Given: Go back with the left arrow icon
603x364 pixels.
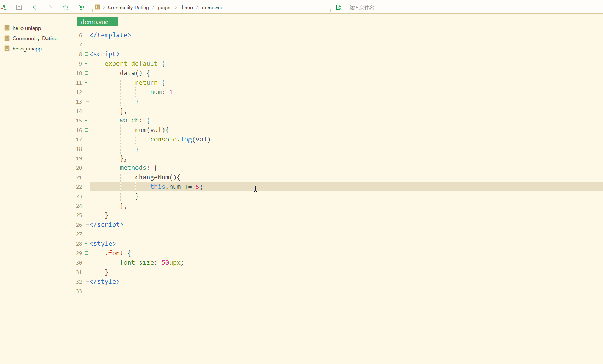Looking at the screenshot, I should tap(35, 7).
